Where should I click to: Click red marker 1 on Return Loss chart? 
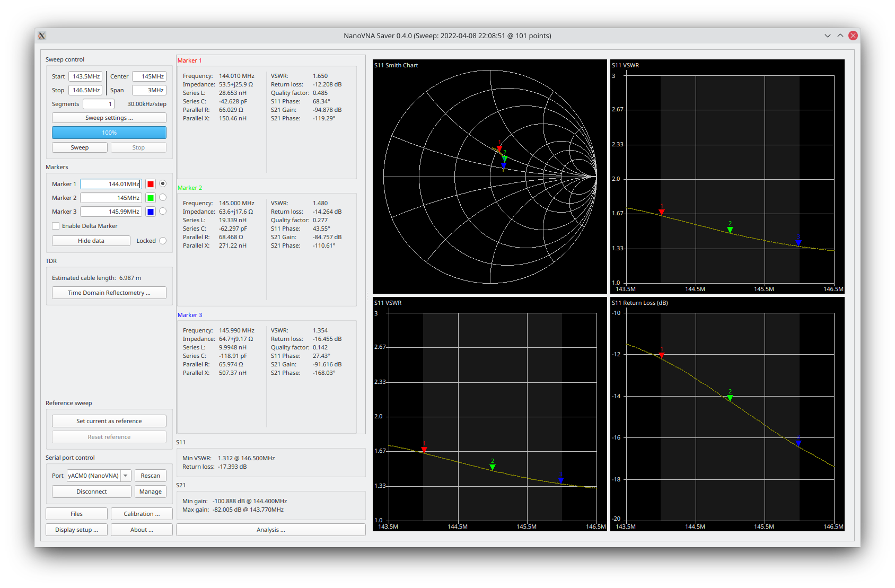(662, 355)
